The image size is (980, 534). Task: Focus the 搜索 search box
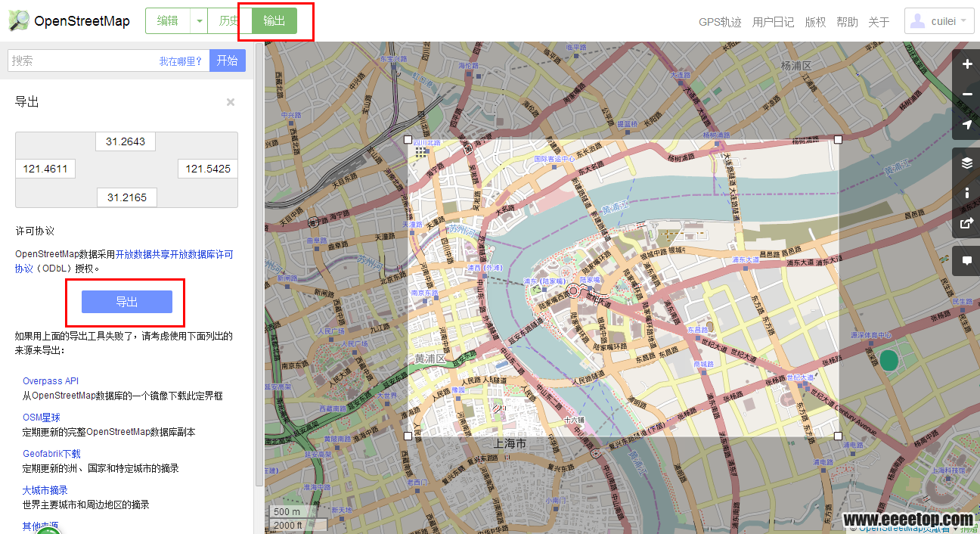tap(108, 61)
